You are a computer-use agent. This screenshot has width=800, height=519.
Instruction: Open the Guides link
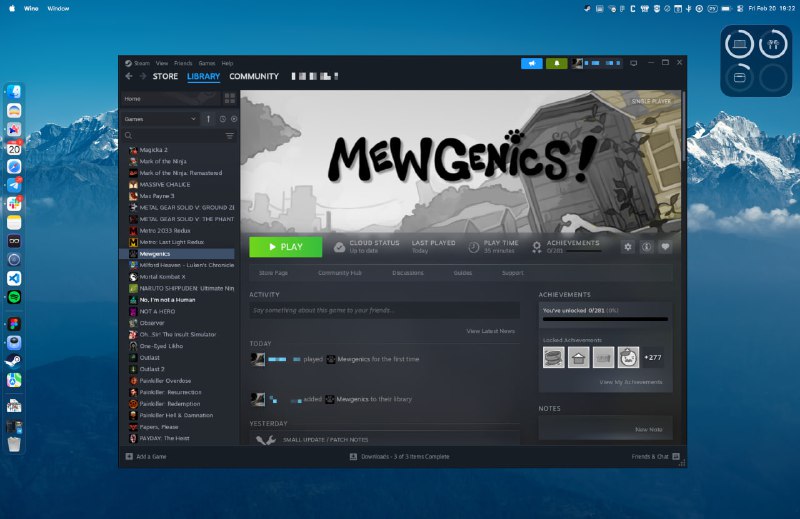point(463,273)
